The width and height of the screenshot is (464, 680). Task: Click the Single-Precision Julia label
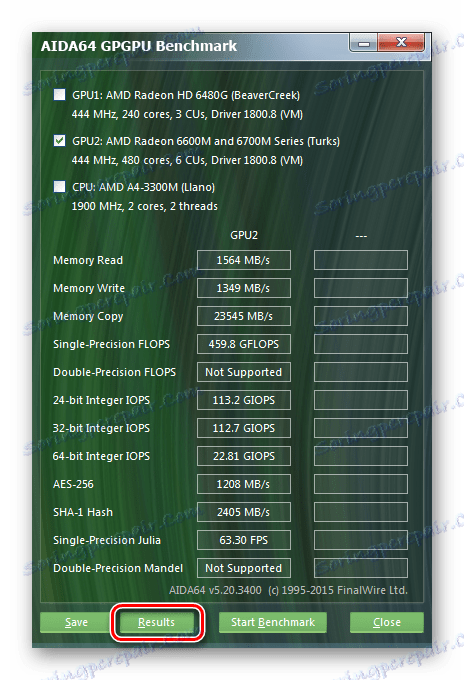[107, 540]
